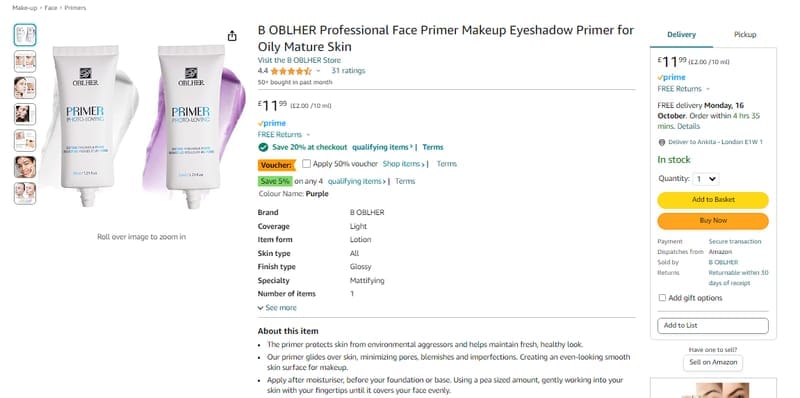Expand See more product details
The height and width of the screenshot is (398, 800).
coord(277,308)
